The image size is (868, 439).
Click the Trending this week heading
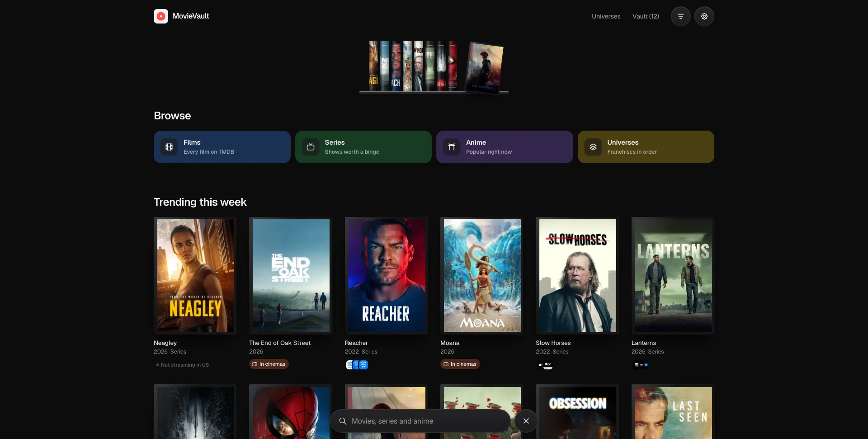pos(200,202)
